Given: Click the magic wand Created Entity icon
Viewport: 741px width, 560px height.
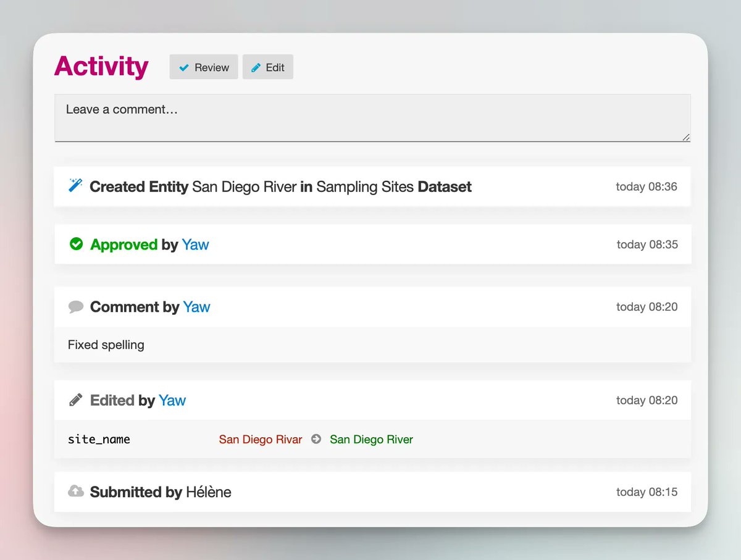Looking at the screenshot, I should [x=75, y=185].
